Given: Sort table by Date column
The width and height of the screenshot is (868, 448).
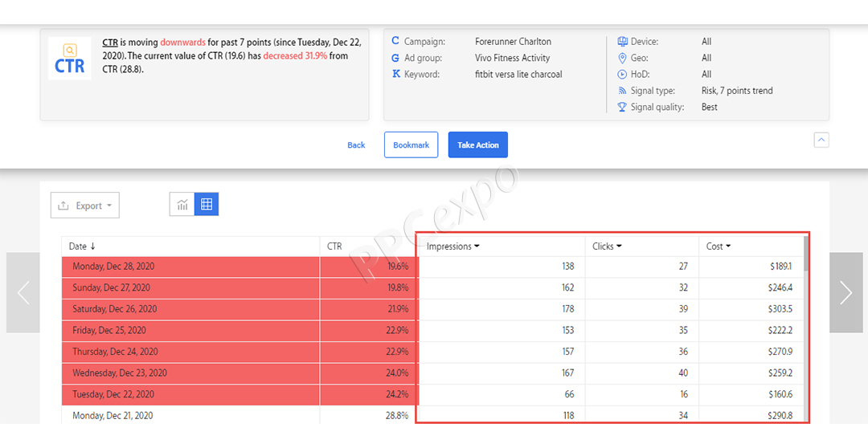Looking at the screenshot, I should point(82,246).
